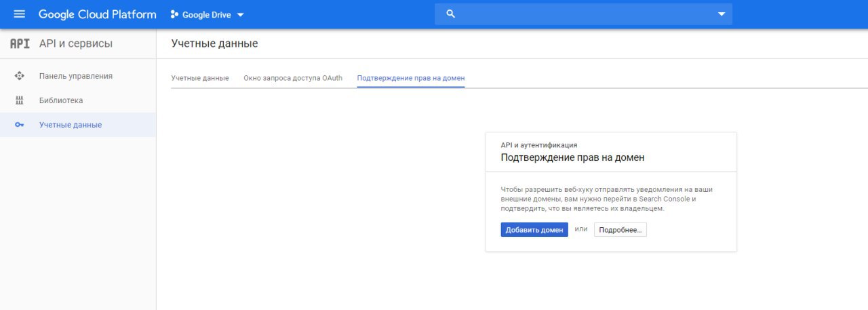Expand the search bar dropdown arrow
868x310 pixels.
(x=721, y=14)
